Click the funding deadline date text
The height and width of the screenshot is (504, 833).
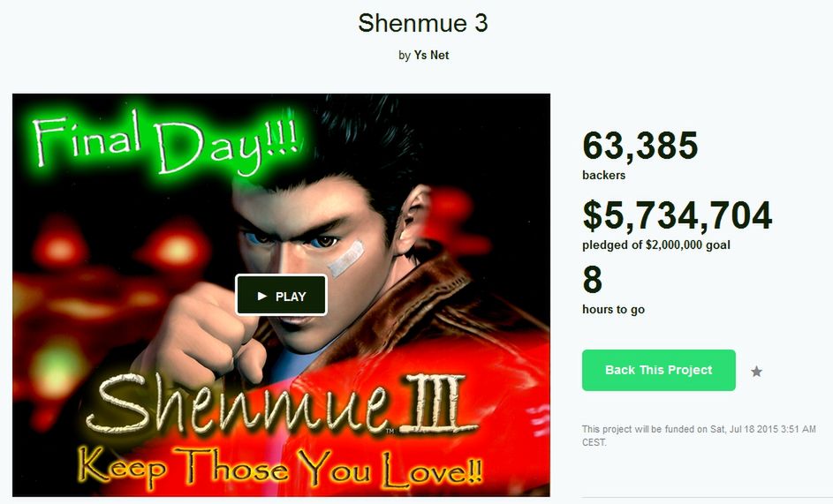699,435
